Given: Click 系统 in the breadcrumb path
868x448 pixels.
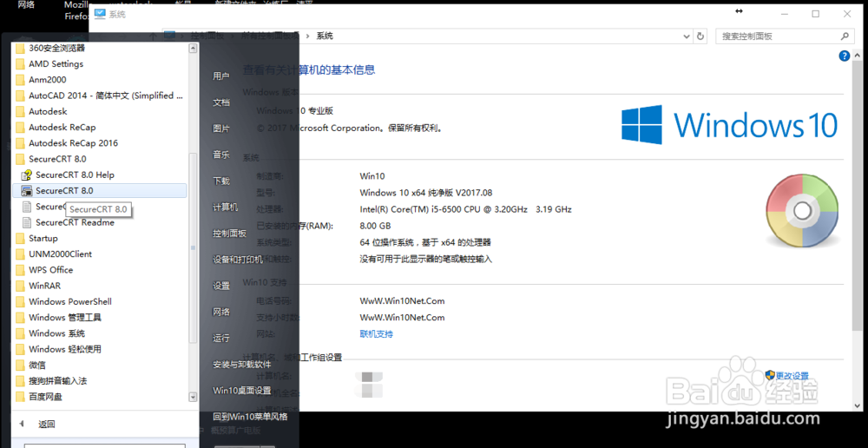Looking at the screenshot, I should coord(325,36).
